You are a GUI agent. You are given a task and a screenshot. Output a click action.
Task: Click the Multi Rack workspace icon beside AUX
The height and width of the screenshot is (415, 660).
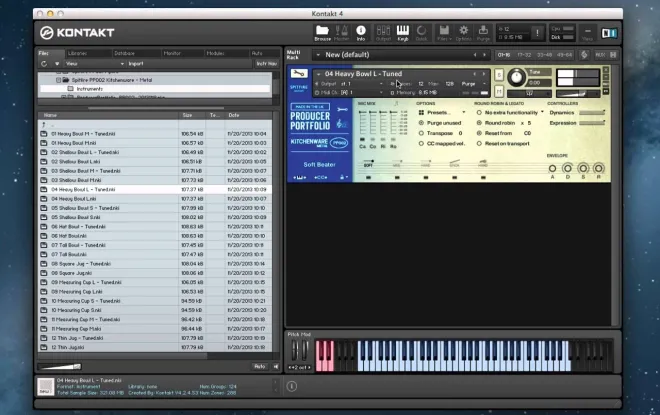584,55
